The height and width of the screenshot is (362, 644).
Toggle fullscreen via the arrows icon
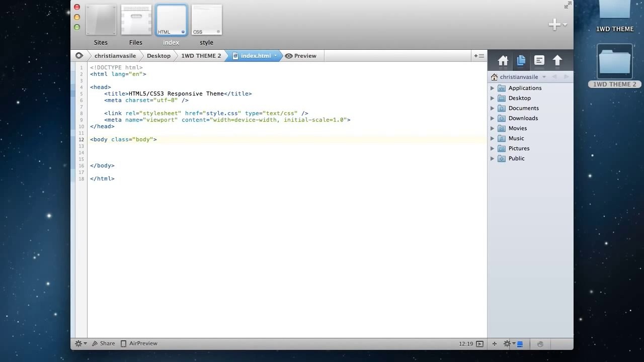click(568, 5)
